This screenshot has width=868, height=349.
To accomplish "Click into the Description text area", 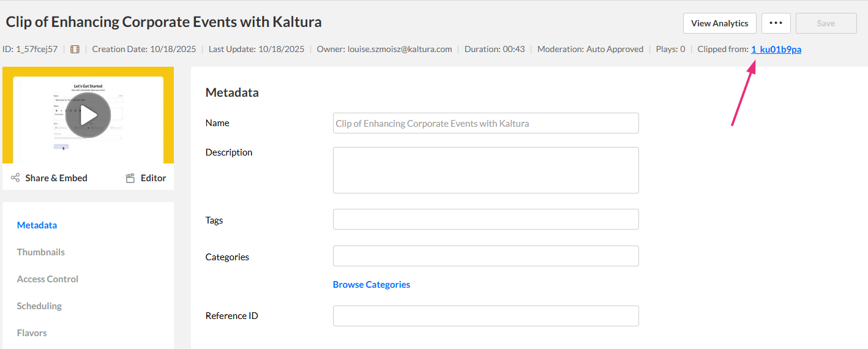I will (x=486, y=170).
